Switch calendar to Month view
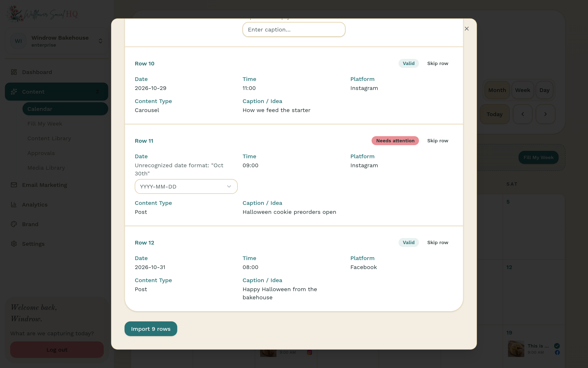The width and height of the screenshot is (588, 368). [x=497, y=90]
